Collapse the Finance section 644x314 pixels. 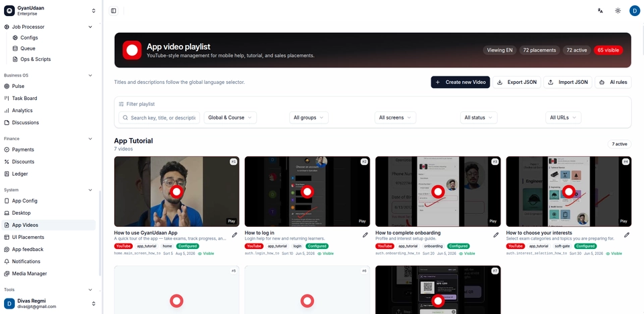coord(91,138)
